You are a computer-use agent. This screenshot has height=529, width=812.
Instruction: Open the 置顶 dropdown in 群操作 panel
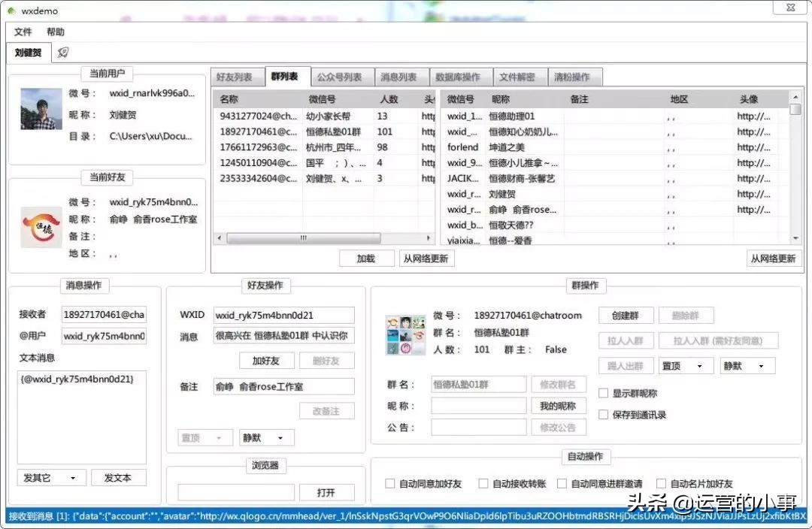coord(685,364)
